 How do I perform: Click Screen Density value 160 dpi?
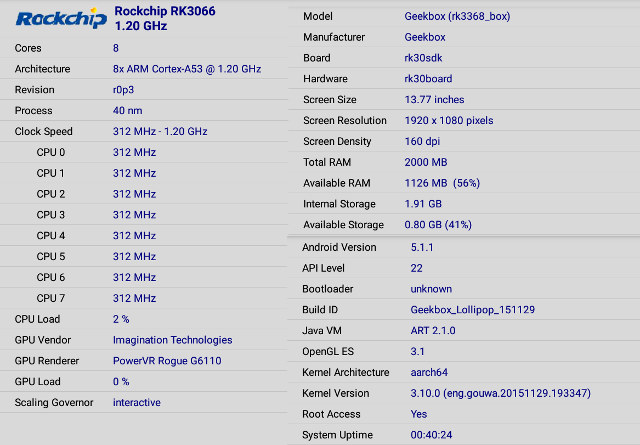coord(422,141)
